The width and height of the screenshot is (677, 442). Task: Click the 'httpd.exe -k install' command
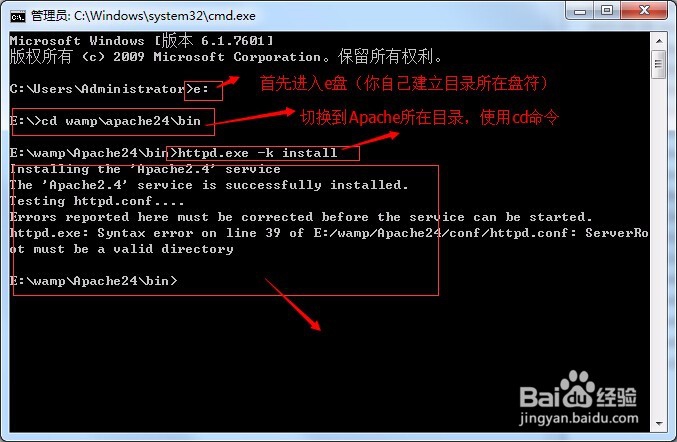click(257, 153)
